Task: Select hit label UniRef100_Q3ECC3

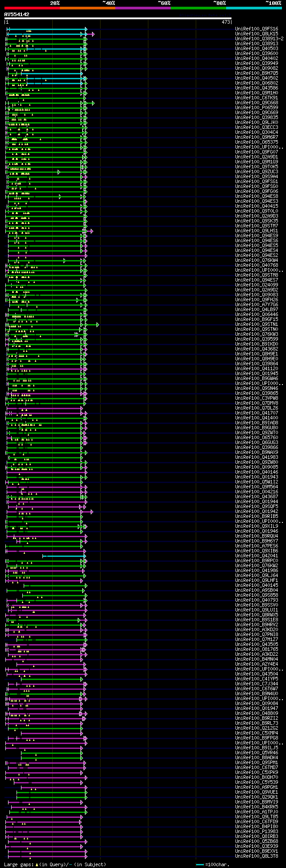Action: click(x=257, y=127)
